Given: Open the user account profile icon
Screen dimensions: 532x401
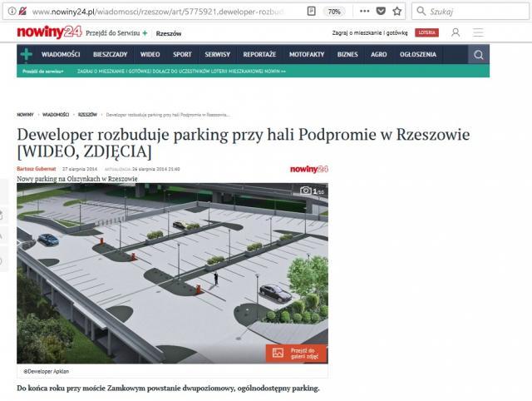Looking at the screenshot, I should [x=456, y=32].
